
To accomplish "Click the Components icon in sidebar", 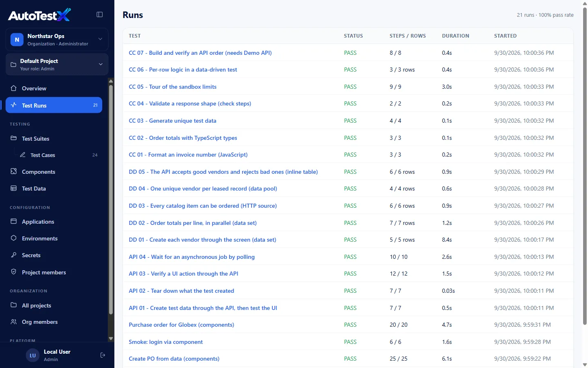I will coord(13,171).
